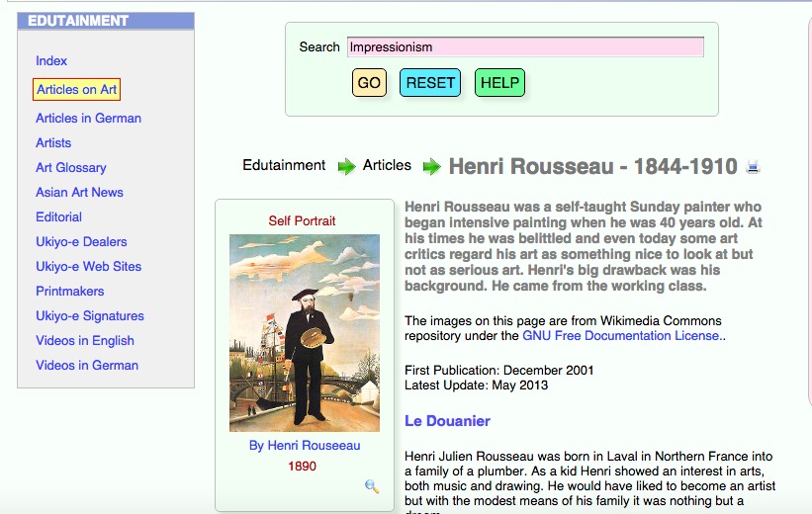Open Ukiyo-e Signatures link
Screen dimensions: 812x514
point(90,316)
